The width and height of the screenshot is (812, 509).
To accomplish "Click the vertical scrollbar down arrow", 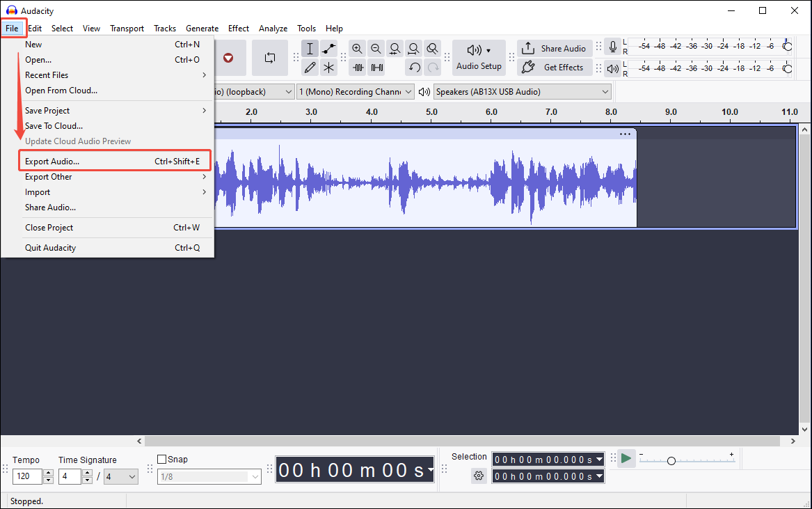I will point(805,429).
